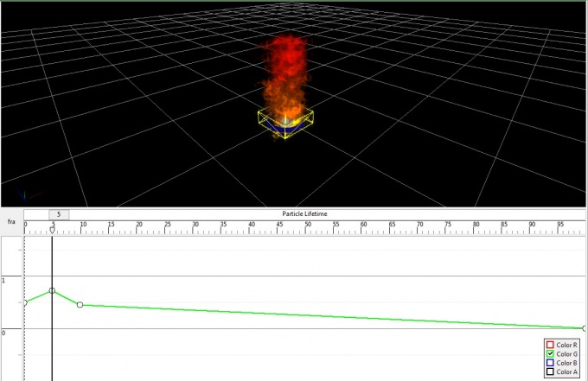Click the "fra" units label

click(x=12, y=222)
